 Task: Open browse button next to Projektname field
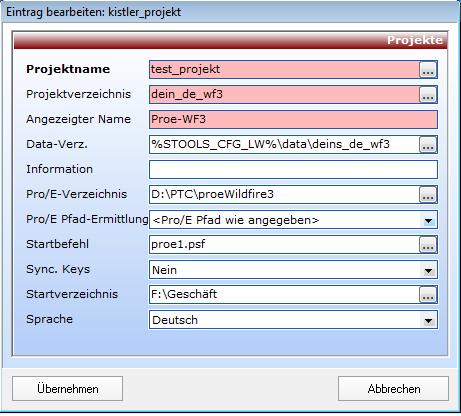[x=428, y=70]
